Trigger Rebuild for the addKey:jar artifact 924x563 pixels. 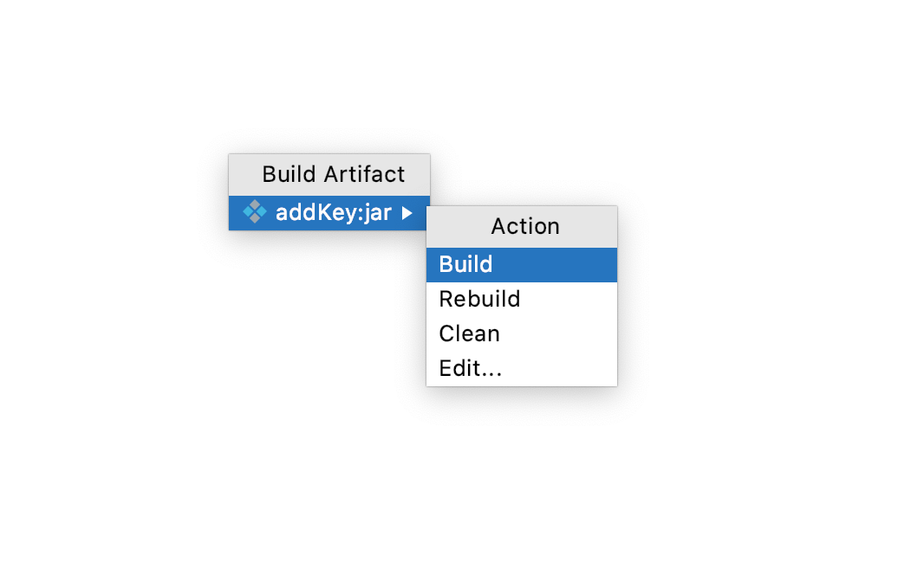tap(522, 299)
